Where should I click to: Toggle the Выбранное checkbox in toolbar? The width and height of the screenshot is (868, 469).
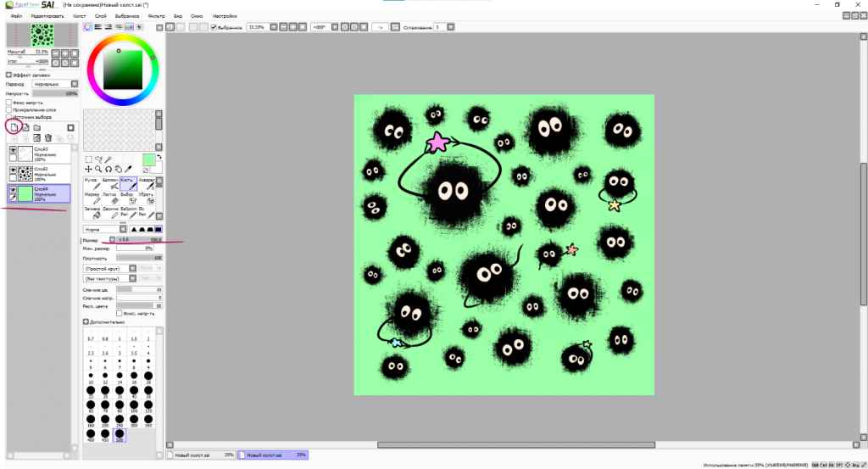(x=214, y=27)
